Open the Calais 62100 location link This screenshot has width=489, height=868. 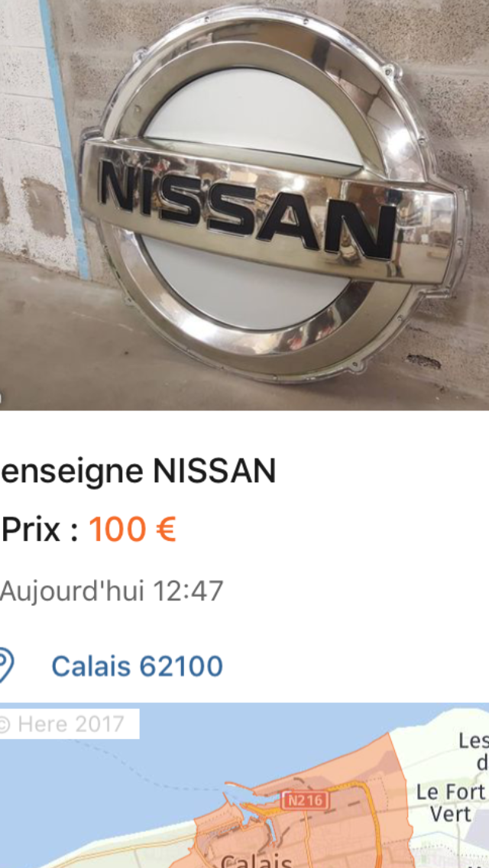[x=137, y=666]
